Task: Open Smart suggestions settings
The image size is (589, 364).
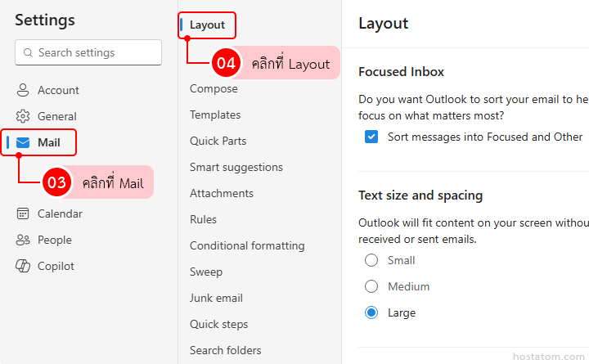Action: (236, 167)
